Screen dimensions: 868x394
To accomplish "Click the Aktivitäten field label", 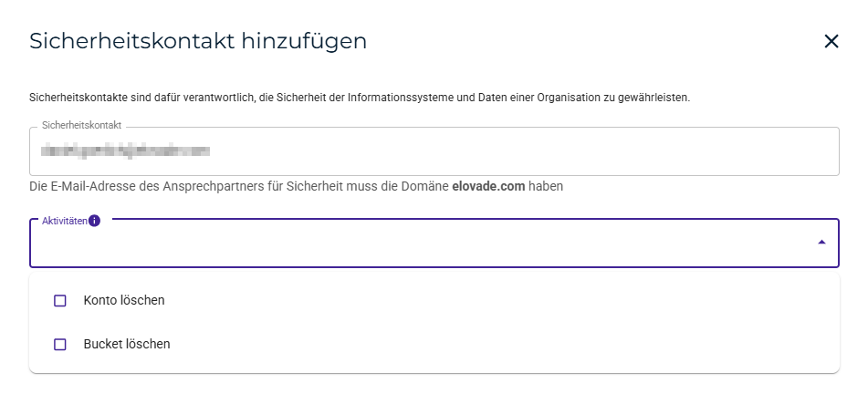I will click(64, 221).
